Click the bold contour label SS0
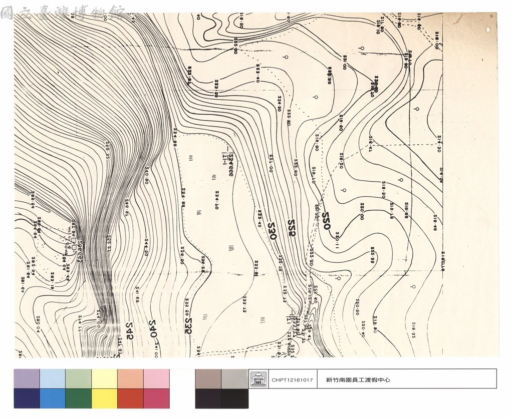Viewport: 513px width, 420px height. tap(327, 220)
